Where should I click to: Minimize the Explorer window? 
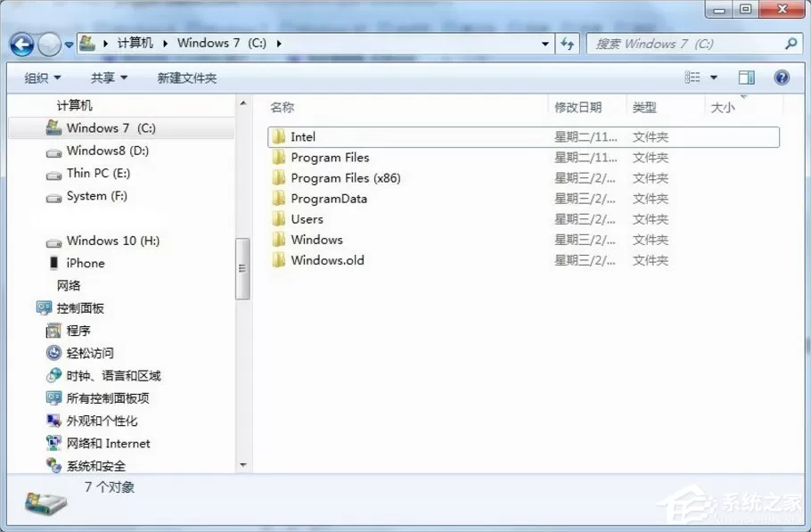pyautogui.click(x=719, y=9)
